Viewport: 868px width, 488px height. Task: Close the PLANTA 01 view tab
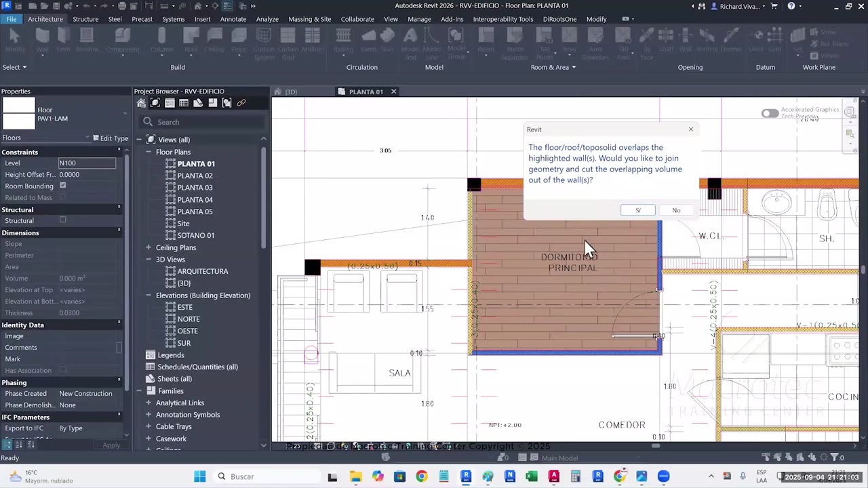[x=393, y=91]
